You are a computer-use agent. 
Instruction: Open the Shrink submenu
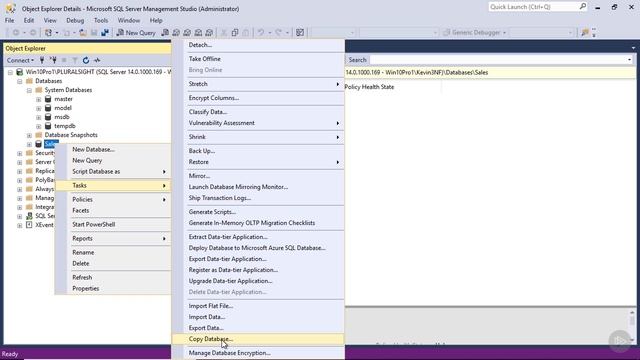pyautogui.click(x=258, y=137)
